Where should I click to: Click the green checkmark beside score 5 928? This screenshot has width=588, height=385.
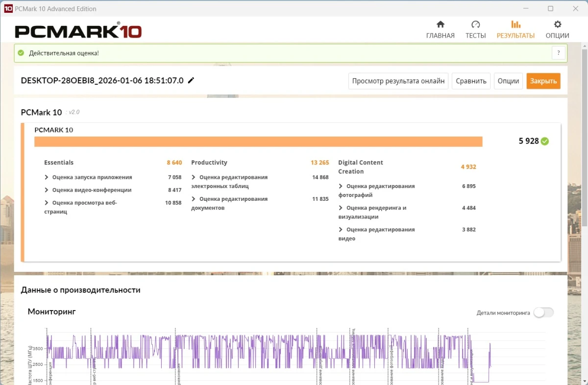(x=546, y=141)
